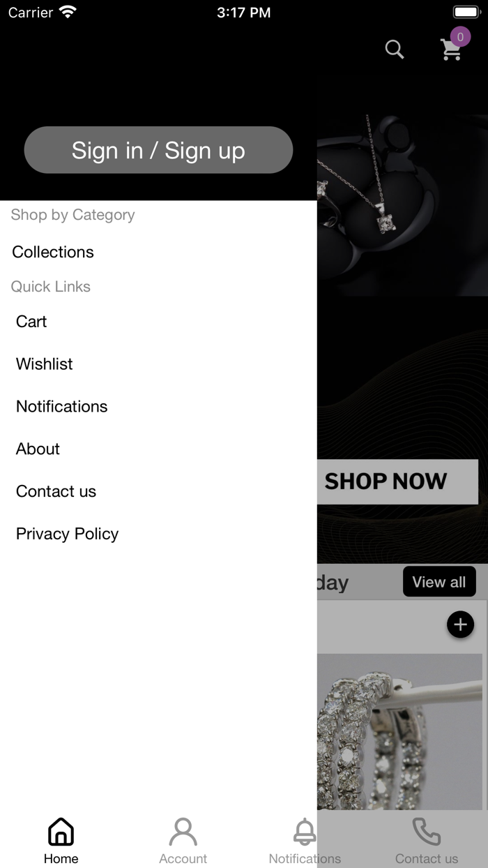Image resolution: width=488 pixels, height=868 pixels.
Task: Click Sign in / Sign up button
Action: click(158, 150)
